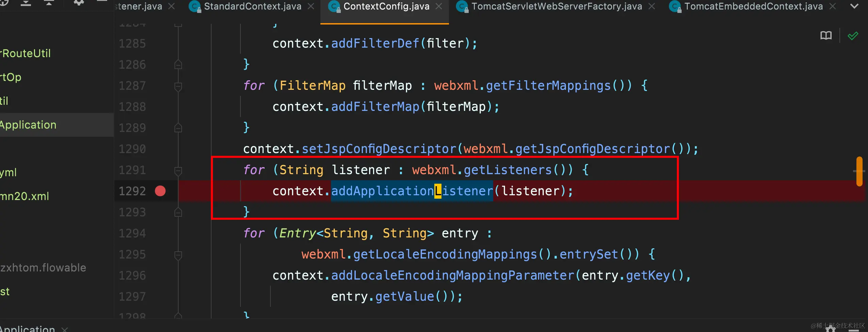Open the Application run tab at bottom
The image size is (868, 332).
(x=27, y=329)
